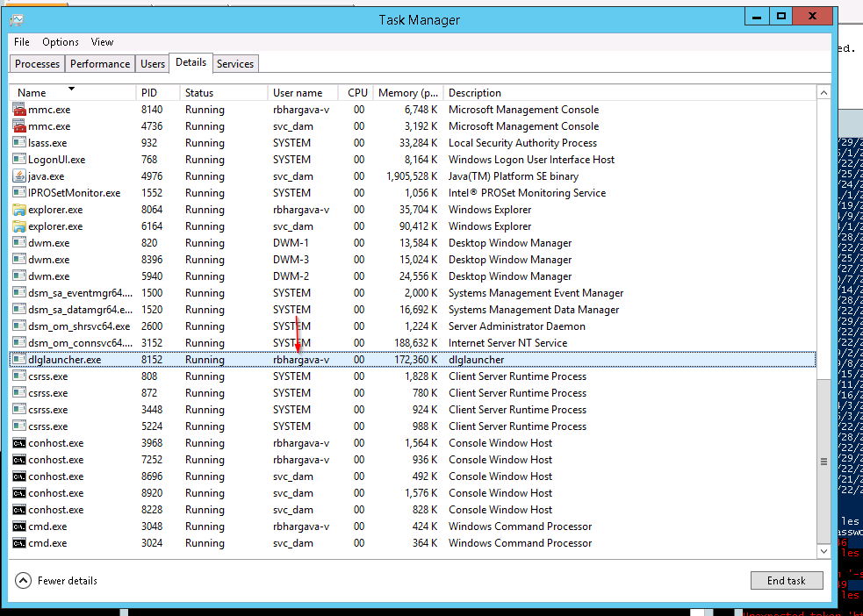Image resolution: width=863 pixels, height=616 pixels.
Task: Select the lsass.exe process icon
Action: (19, 143)
